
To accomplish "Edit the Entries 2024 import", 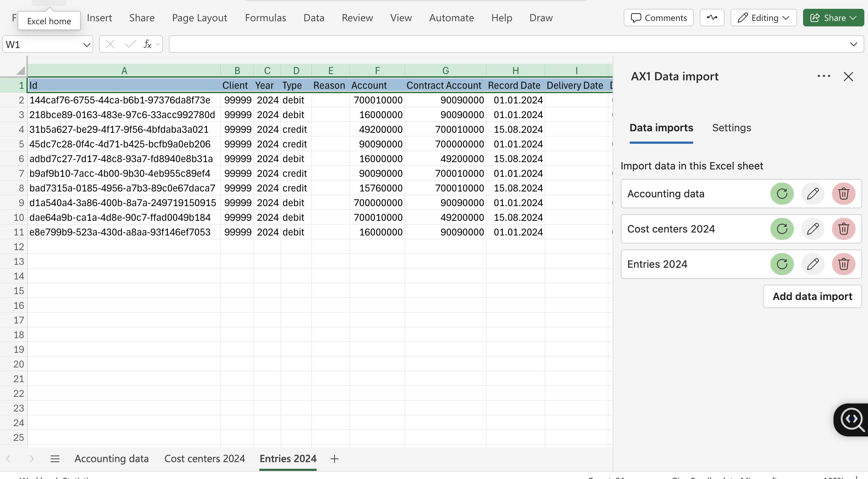I will point(813,264).
